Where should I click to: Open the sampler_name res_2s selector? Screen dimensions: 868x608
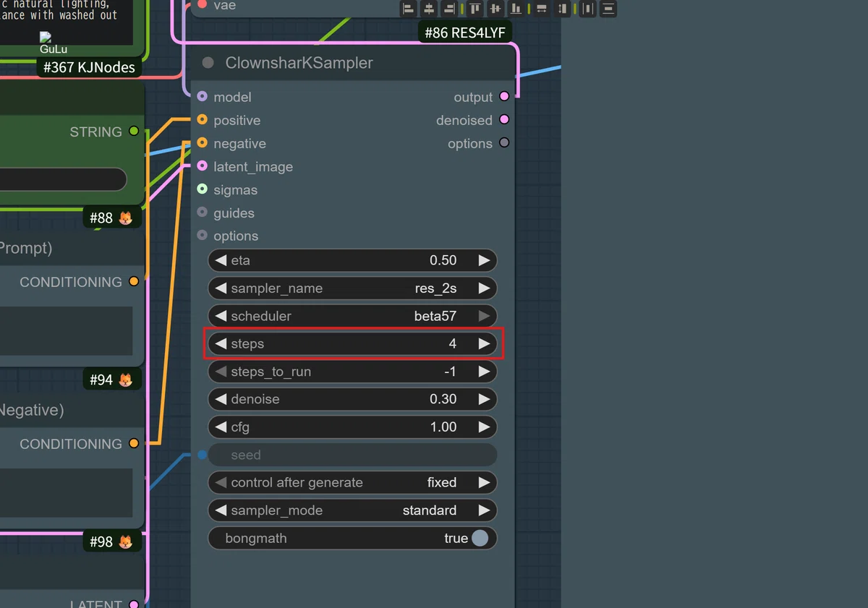click(352, 288)
